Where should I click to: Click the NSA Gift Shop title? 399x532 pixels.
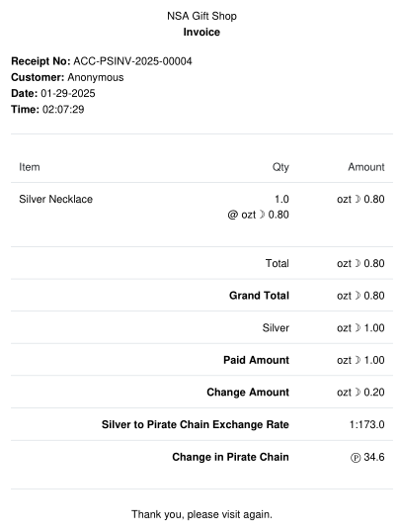click(201, 16)
